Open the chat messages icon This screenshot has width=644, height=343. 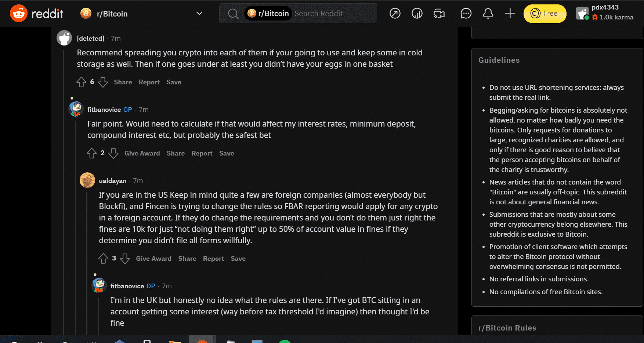(466, 14)
